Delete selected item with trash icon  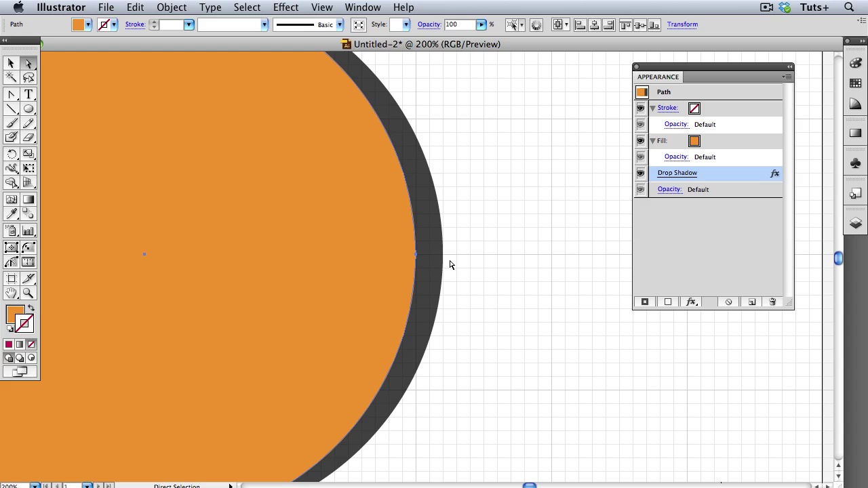click(x=772, y=302)
